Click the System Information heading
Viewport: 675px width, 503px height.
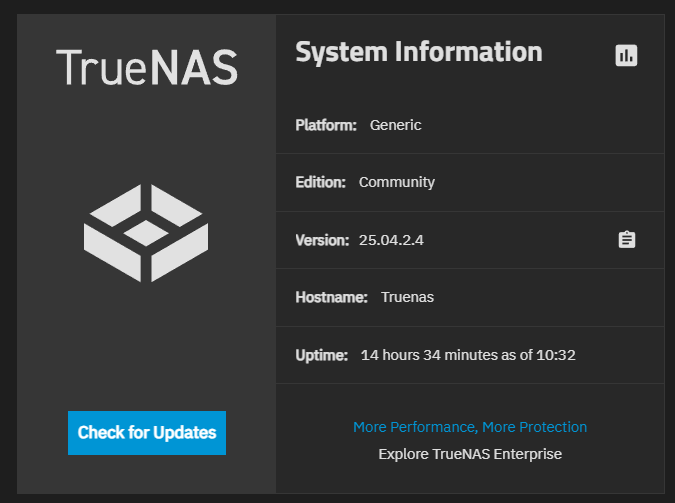pos(419,52)
